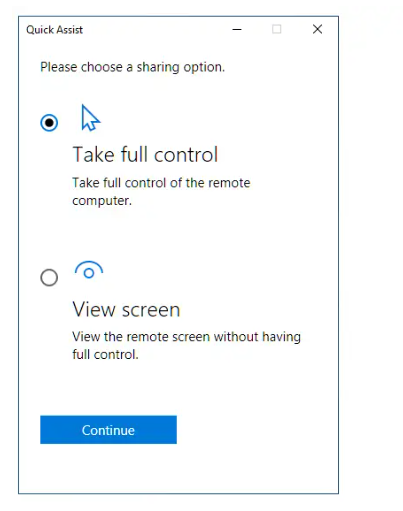Screen dimensions: 403x511
Task: Click the blue eye icon above View screen
Action: [89, 270]
